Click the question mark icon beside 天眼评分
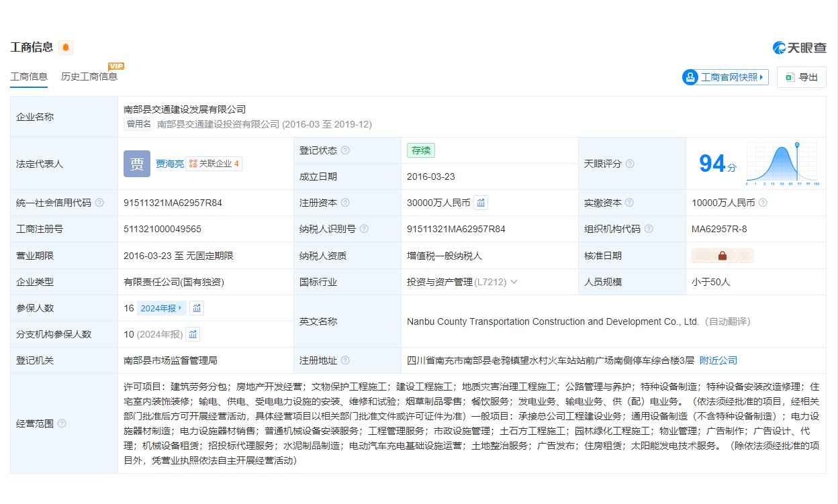Viewport: 838px width, 504px height. click(630, 164)
